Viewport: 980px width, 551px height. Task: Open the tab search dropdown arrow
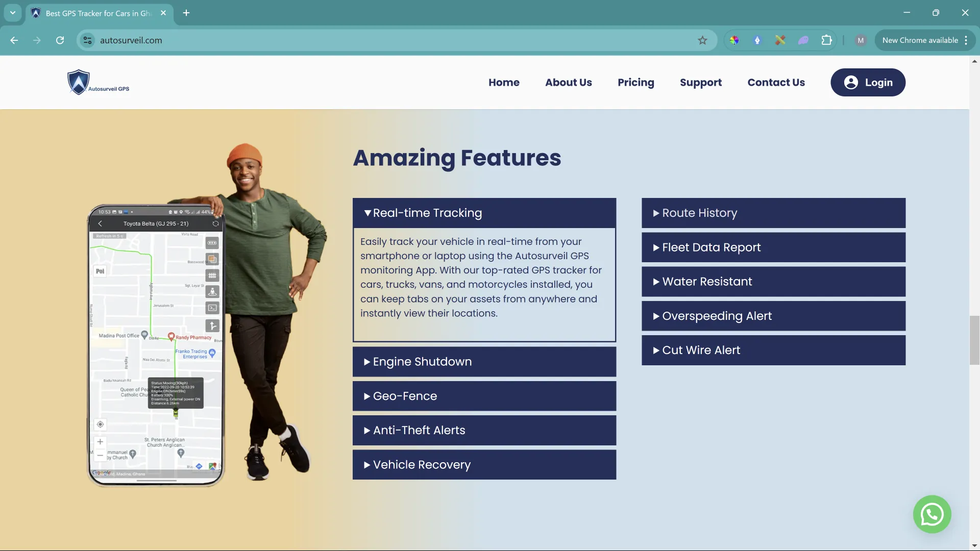coord(12,13)
